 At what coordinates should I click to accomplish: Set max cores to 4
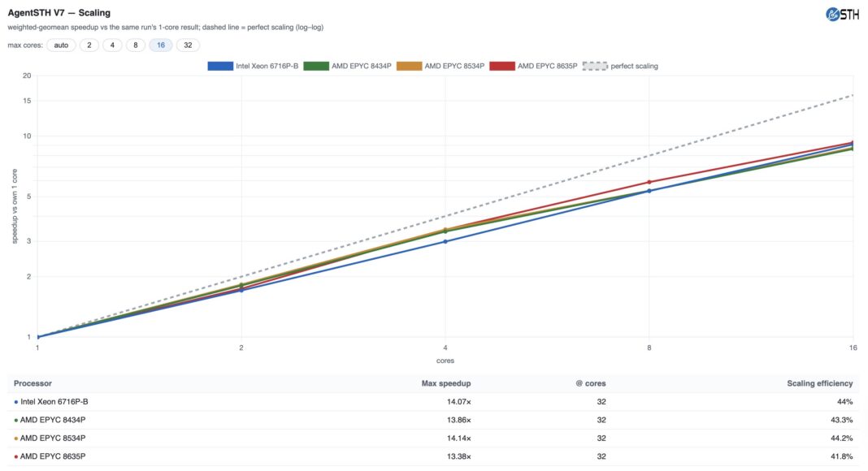click(112, 45)
